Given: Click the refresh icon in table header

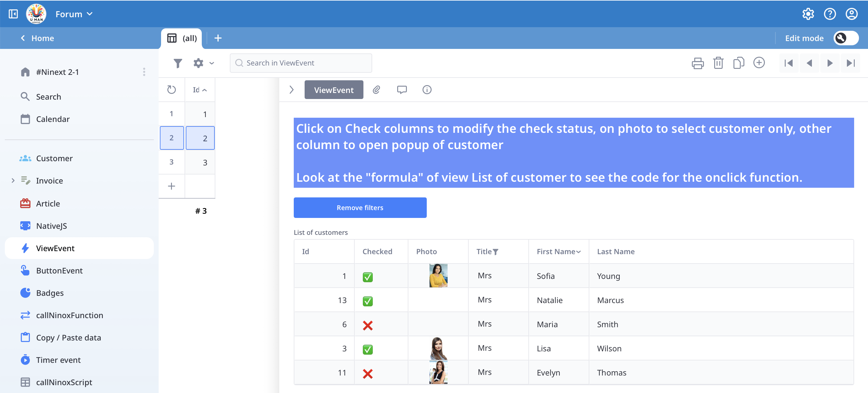Looking at the screenshot, I should pos(172,90).
